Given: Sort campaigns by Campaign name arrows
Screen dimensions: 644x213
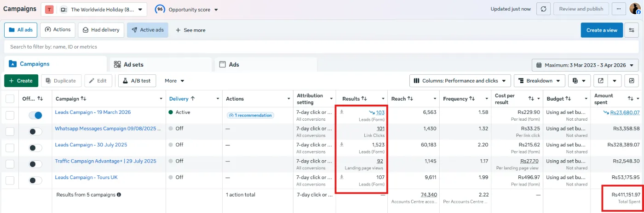Looking at the screenshot, I should 83,99.
